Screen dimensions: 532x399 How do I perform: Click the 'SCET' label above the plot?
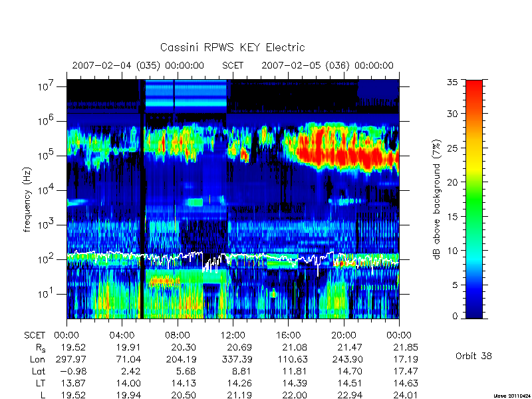(x=233, y=65)
